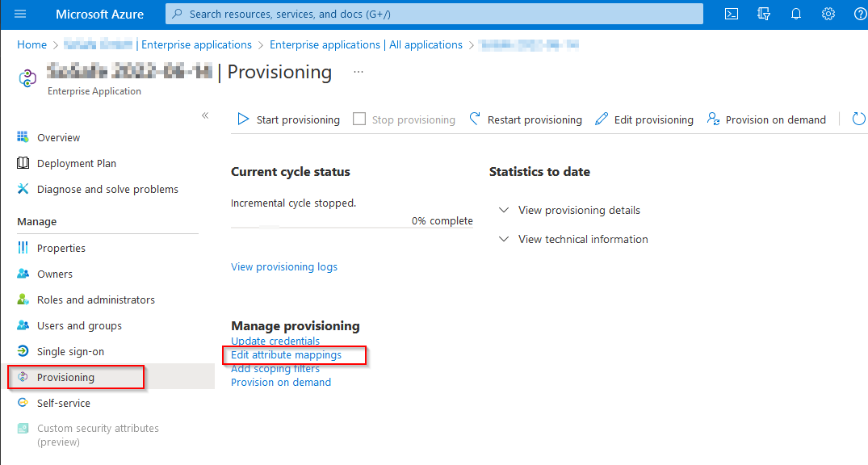Open the Azure portal hamburger menu
This screenshot has height=465, width=868.
[20, 14]
